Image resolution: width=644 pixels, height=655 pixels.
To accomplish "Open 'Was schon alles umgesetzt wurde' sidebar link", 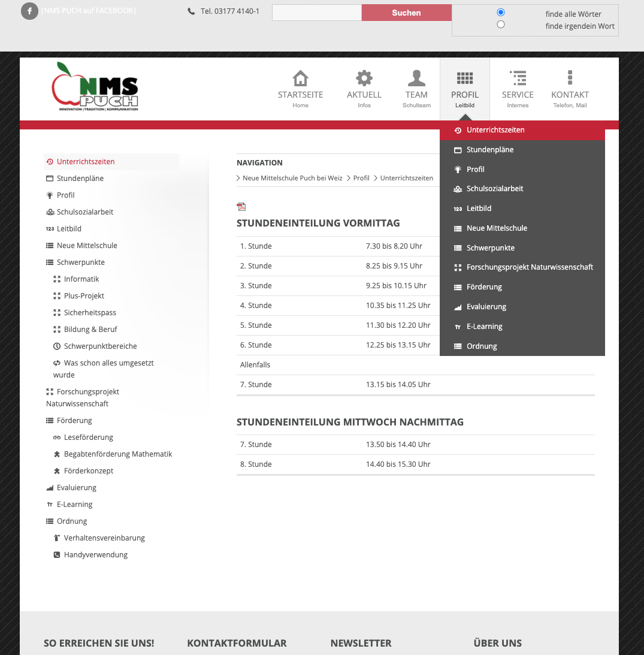I will (x=104, y=369).
